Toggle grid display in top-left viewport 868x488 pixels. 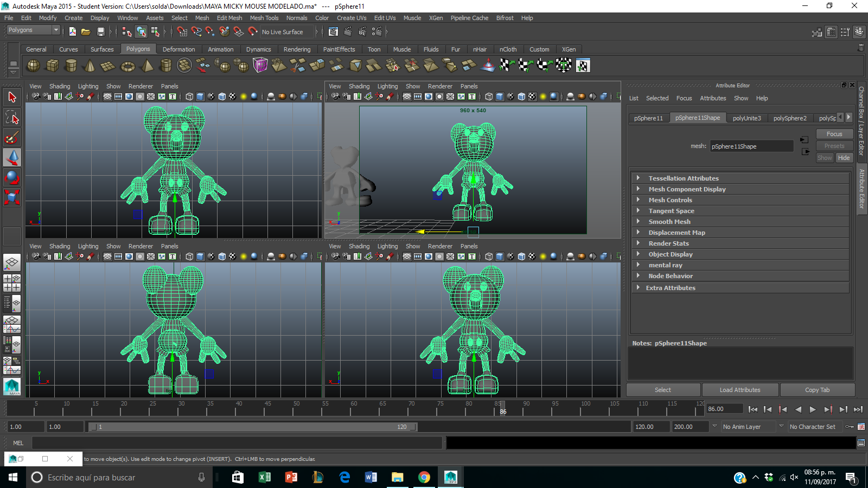[107, 97]
